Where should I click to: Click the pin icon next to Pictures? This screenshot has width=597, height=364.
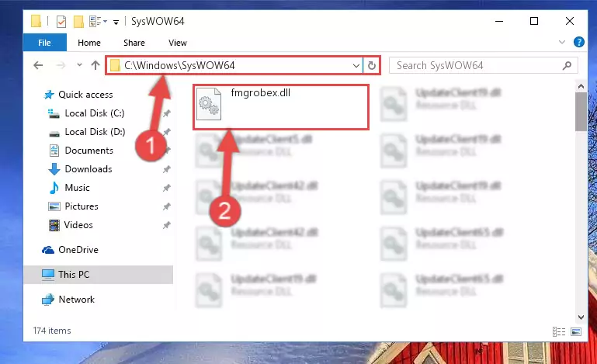click(167, 206)
